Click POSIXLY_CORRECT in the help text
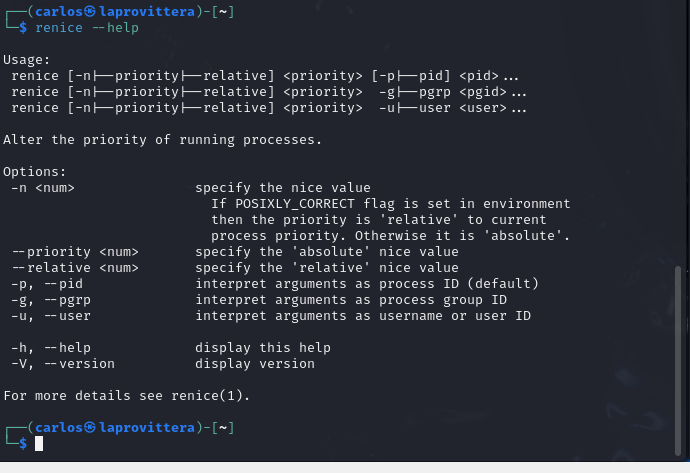690x473 pixels. [x=295, y=204]
